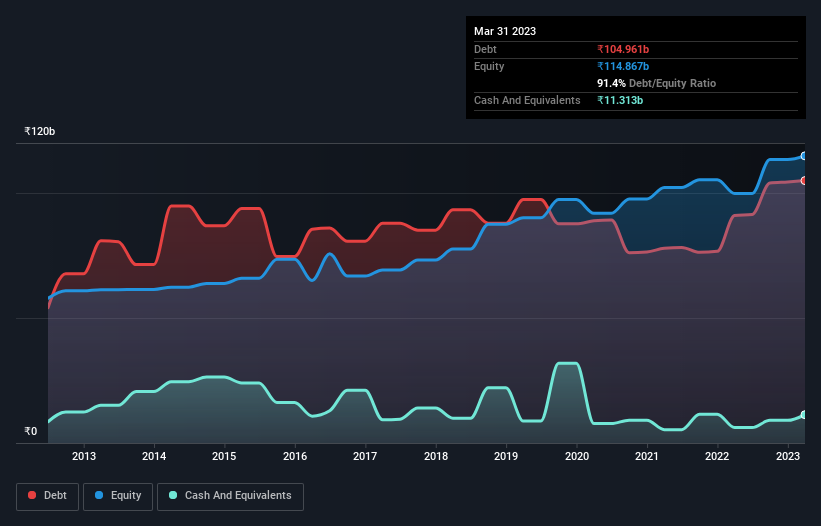Click the ₹104.961b debt value

click(x=623, y=49)
